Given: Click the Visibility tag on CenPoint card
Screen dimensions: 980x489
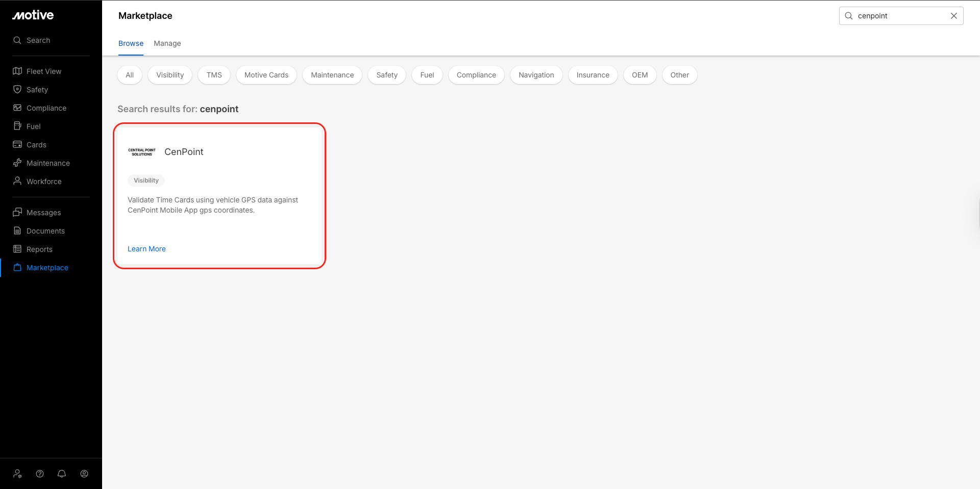Looking at the screenshot, I should click(146, 181).
